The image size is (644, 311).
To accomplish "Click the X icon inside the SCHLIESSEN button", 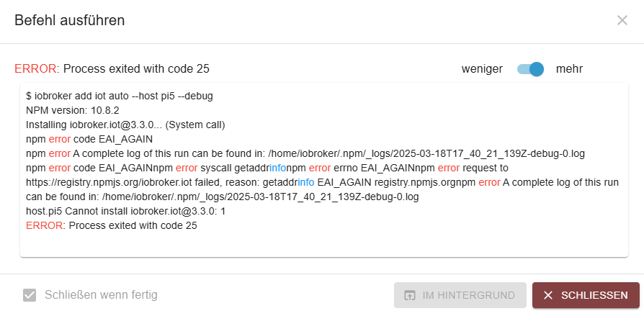I will (548, 295).
